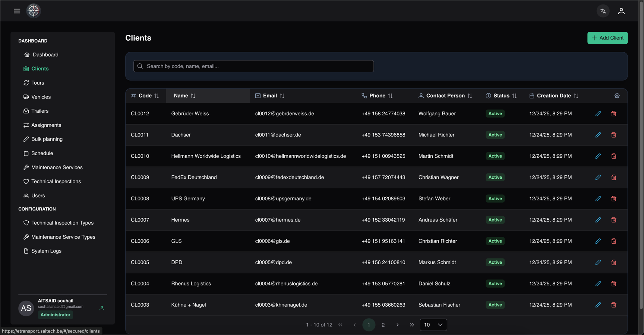
Task: Delete the DPD client row
Action: (x=614, y=263)
